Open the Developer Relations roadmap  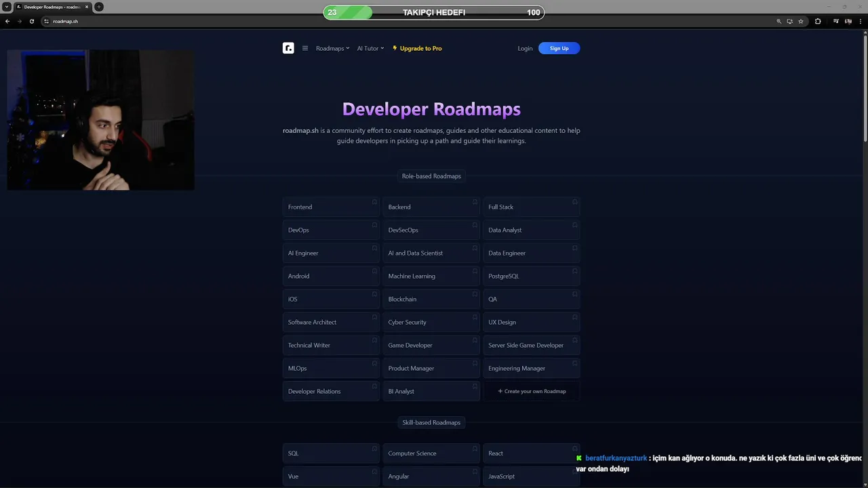coord(331,391)
